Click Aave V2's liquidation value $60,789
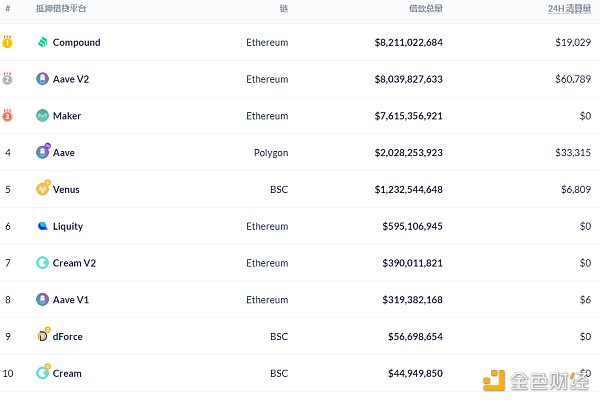 point(572,79)
